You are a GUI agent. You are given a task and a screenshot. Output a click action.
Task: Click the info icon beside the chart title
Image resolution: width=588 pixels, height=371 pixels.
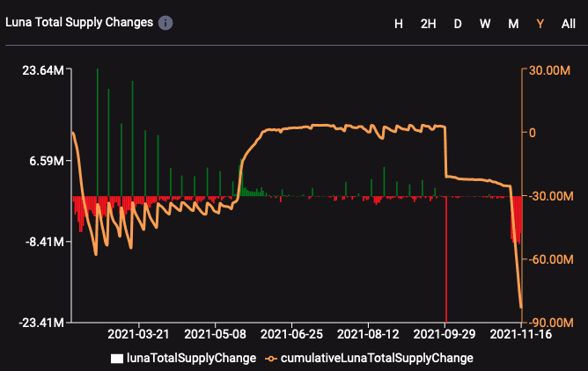[165, 22]
